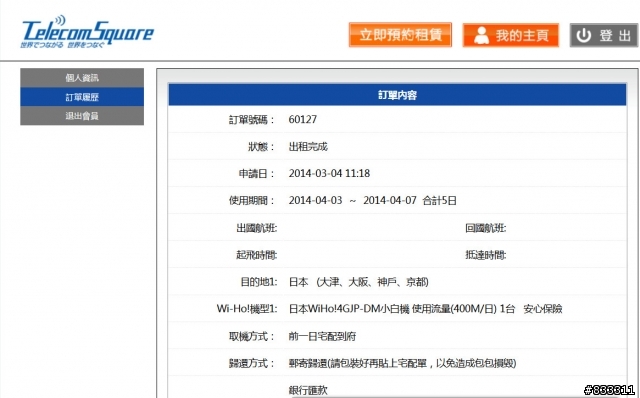Click 銀行匯款 payment text

(x=308, y=390)
